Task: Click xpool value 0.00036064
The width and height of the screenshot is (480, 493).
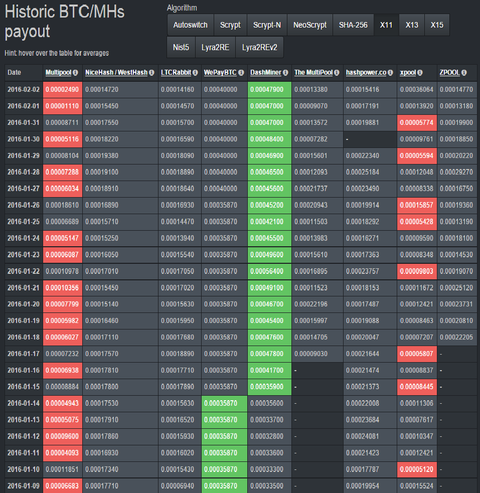Action: click(x=417, y=90)
